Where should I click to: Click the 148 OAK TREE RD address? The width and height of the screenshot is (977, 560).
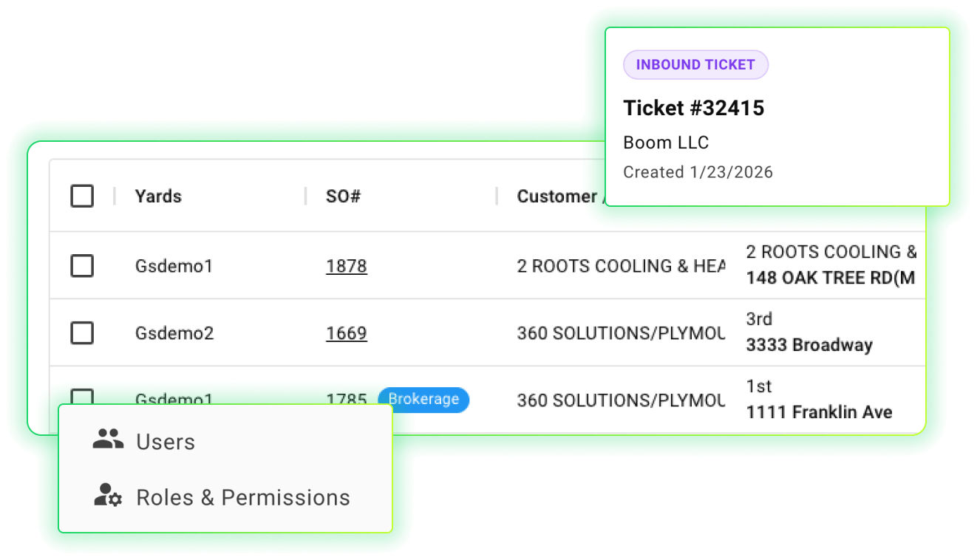coord(830,278)
